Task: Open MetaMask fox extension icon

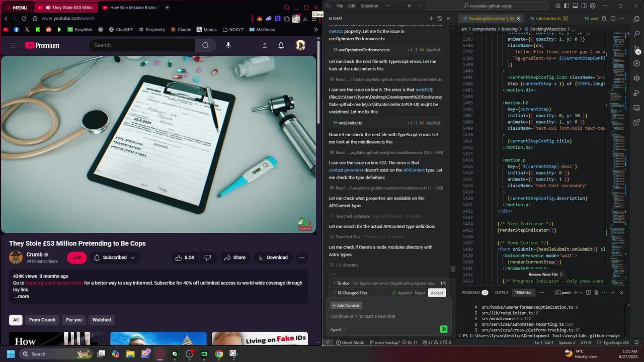Action: pos(260,19)
